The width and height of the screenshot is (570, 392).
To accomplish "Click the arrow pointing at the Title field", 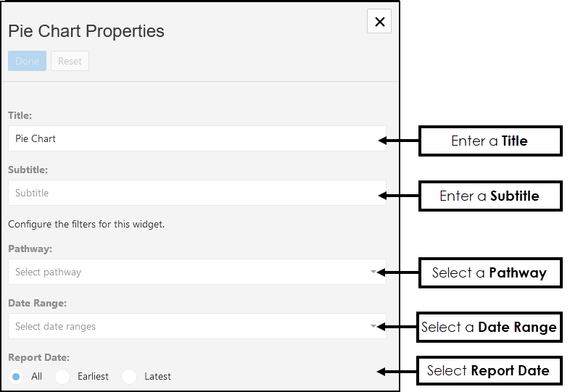I will point(399,141).
